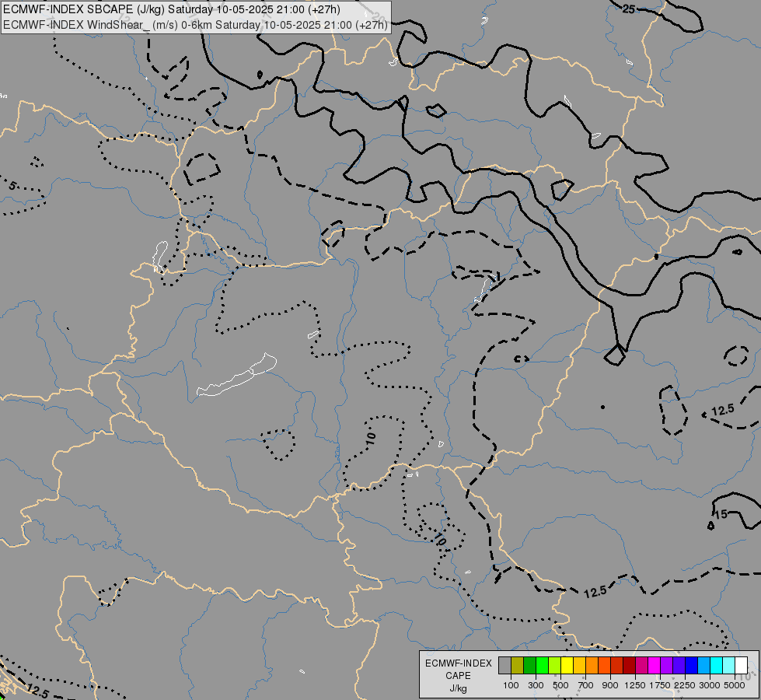Click the WindShear 0-6km title line

[x=195, y=25]
